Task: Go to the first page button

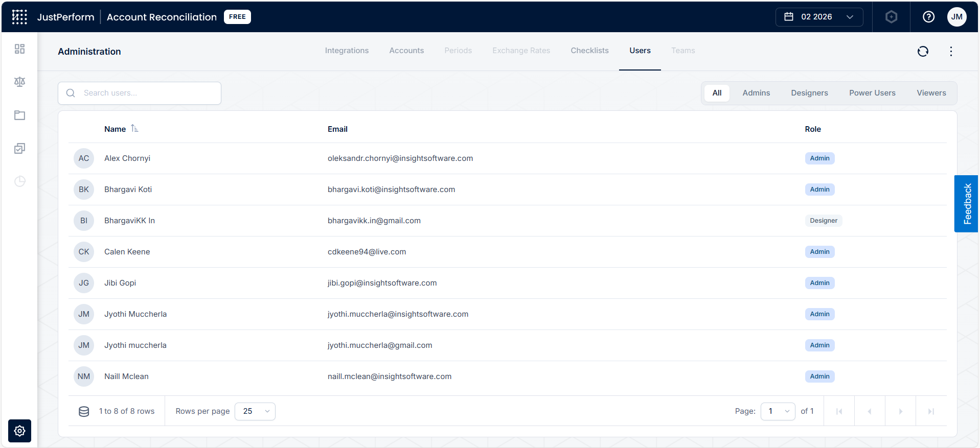Action: tap(839, 411)
